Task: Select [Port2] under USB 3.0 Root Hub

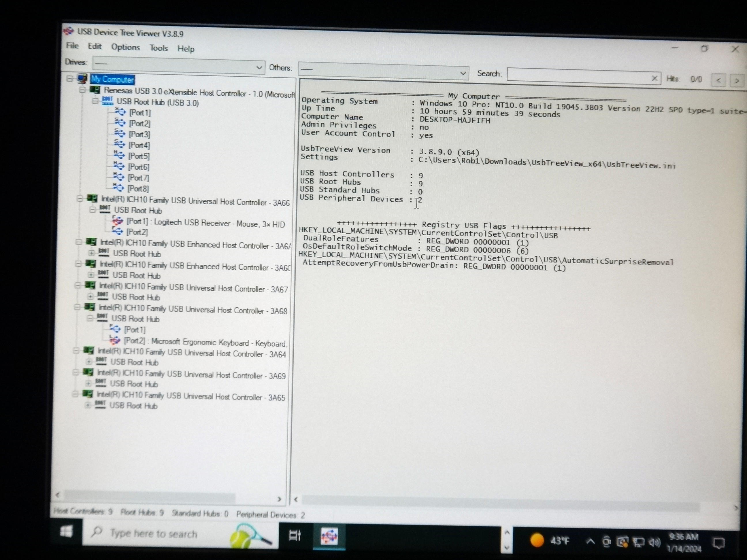Action: (139, 123)
